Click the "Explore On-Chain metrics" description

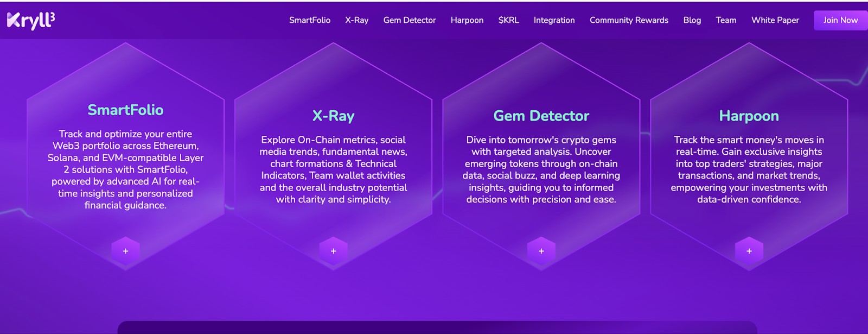[334, 169]
